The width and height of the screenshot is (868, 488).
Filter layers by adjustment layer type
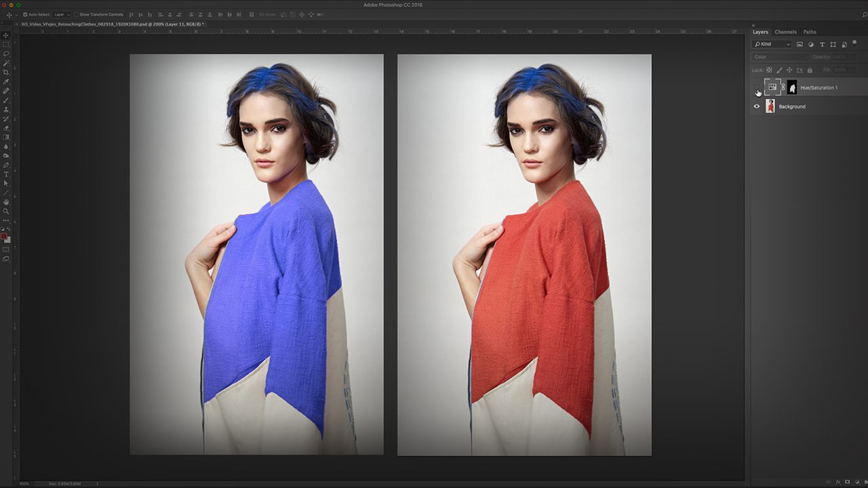click(x=811, y=44)
